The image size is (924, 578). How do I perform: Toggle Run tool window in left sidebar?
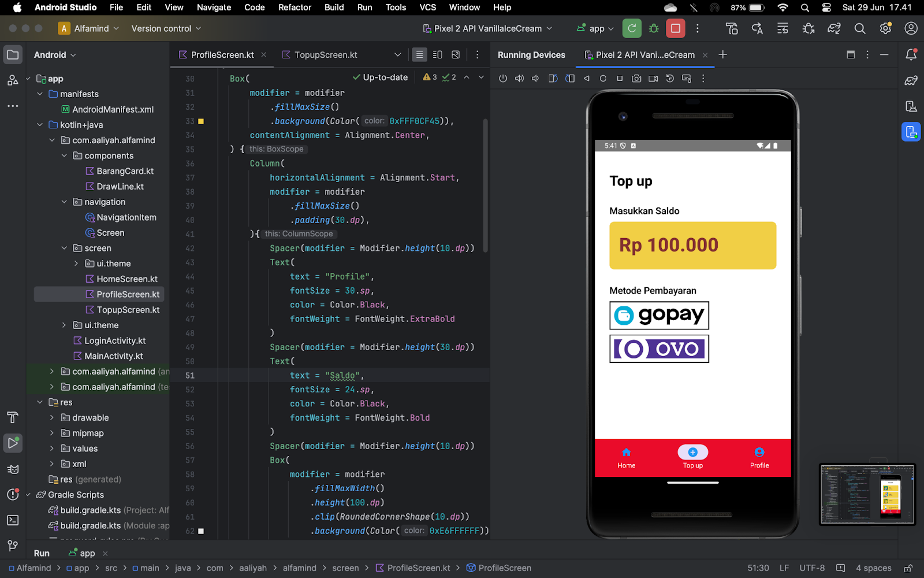tap(13, 443)
